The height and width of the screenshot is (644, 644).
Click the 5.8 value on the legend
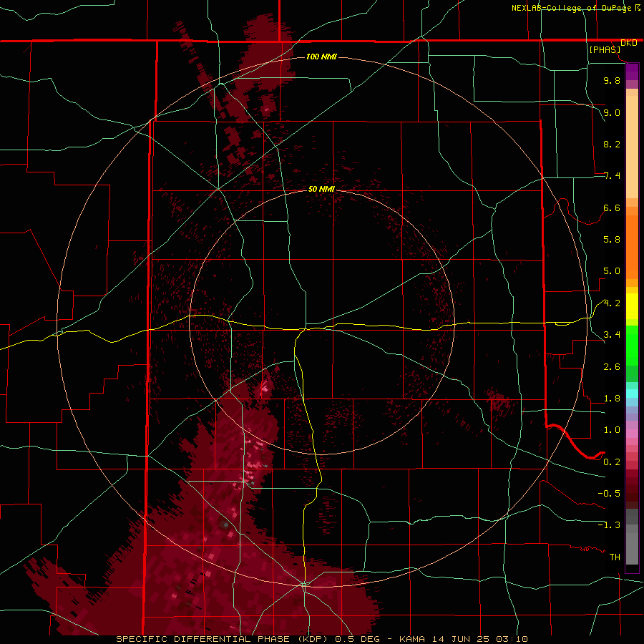click(612, 240)
